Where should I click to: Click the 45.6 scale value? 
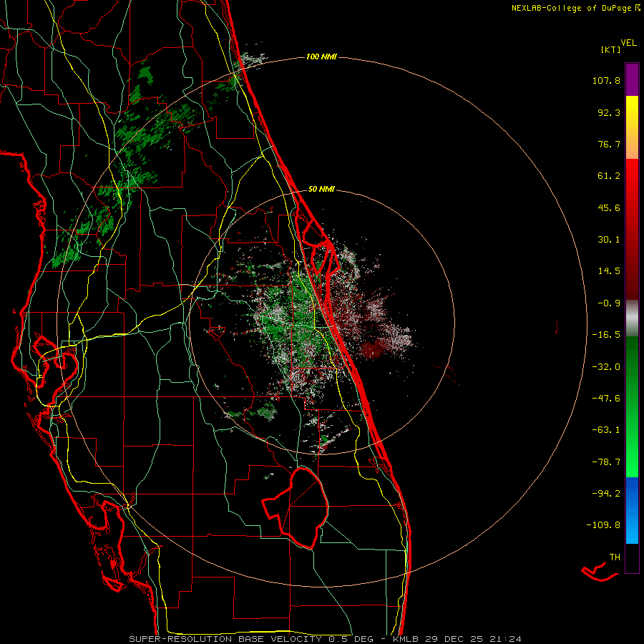[x=609, y=208]
